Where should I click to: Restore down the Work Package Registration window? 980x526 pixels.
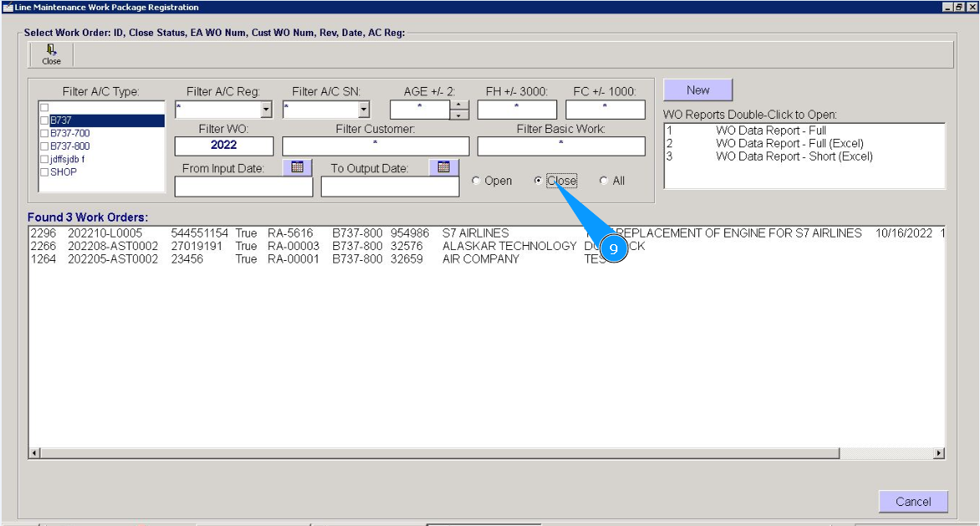tap(959, 7)
